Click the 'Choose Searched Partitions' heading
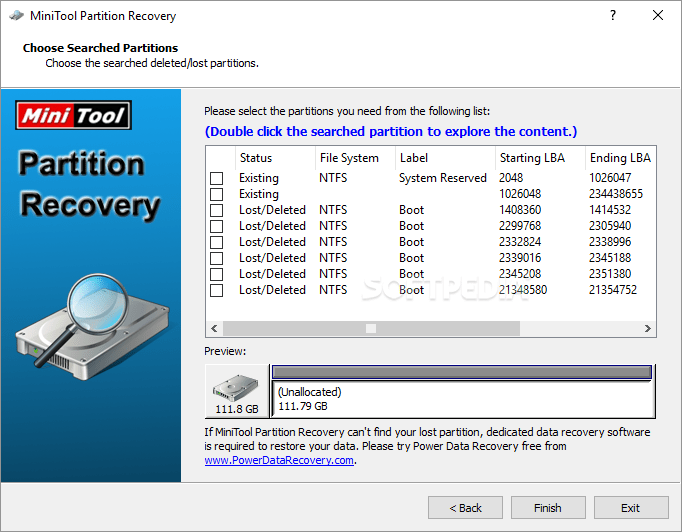The width and height of the screenshot is (682, 532). click(100, 48)
